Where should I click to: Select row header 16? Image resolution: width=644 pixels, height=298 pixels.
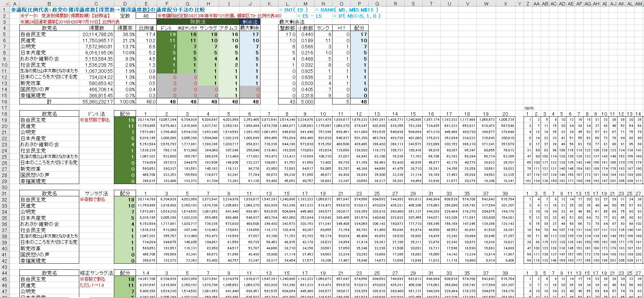point(4,102)
